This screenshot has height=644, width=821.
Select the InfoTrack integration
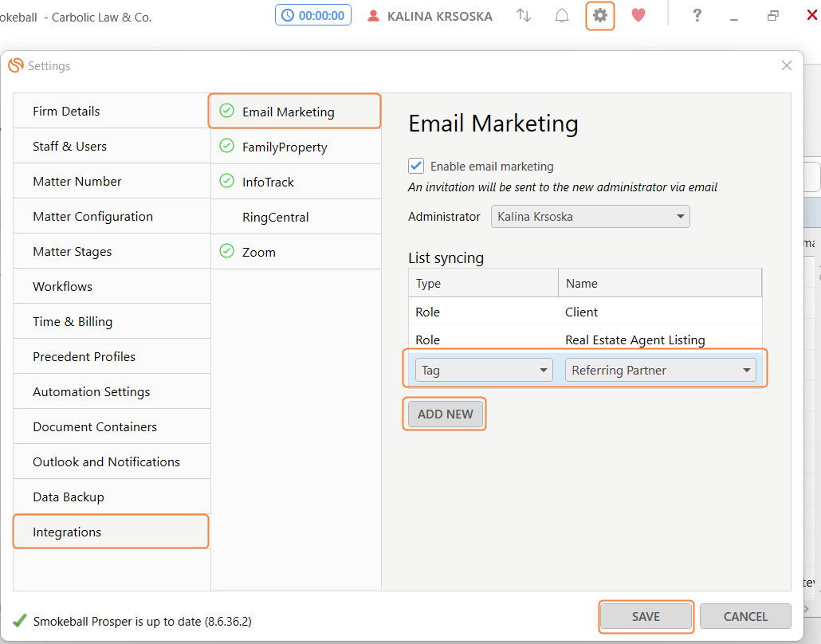click(x=296, y=182)
